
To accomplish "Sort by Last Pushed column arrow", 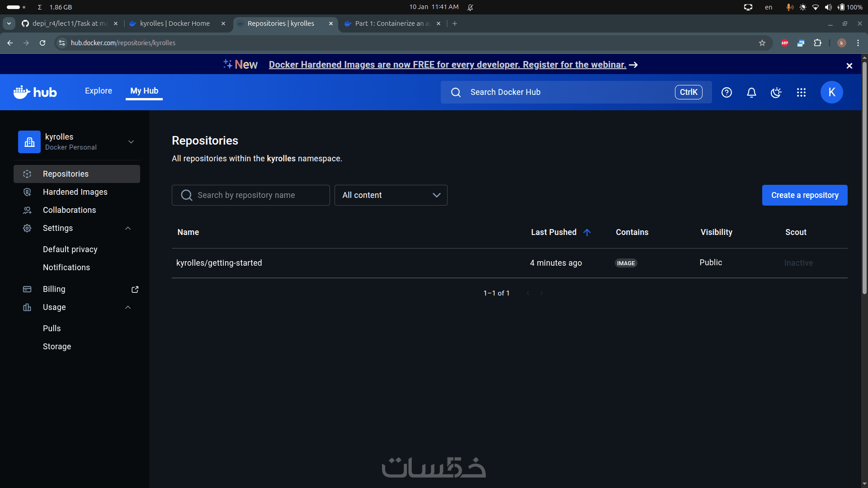I will click(587, 232).
